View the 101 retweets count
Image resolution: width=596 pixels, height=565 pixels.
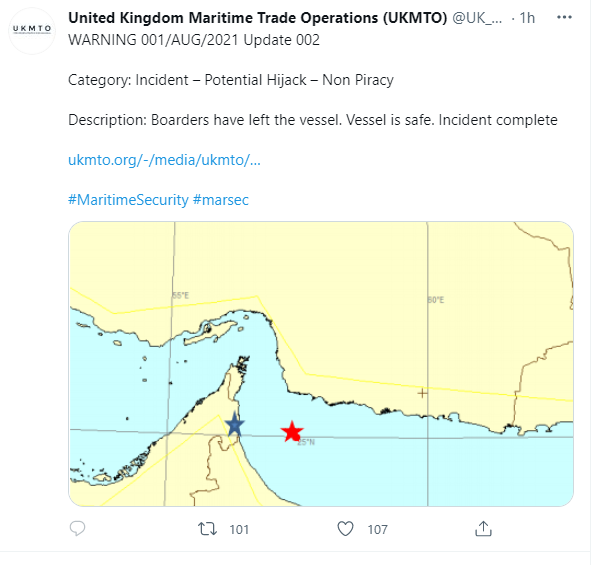239,529
